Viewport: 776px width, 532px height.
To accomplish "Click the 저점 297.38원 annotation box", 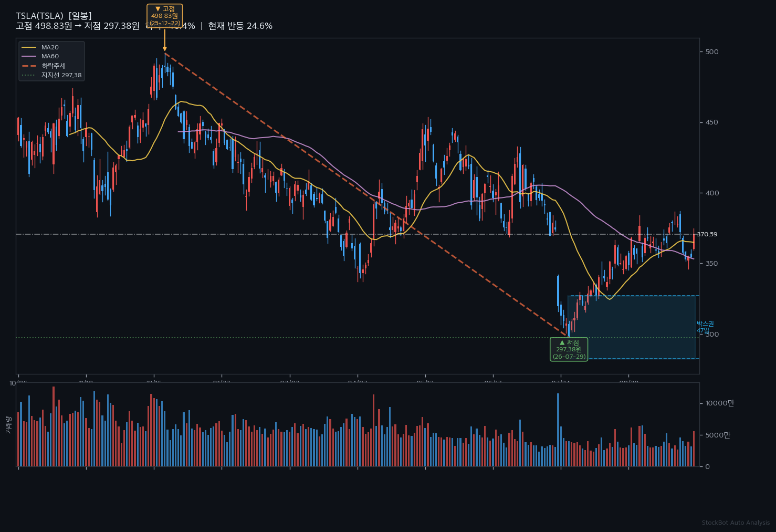I will coord(569,349).
